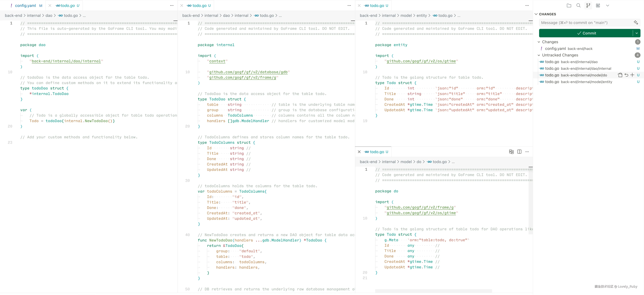Discard changes for model/do todo.go

626,75
